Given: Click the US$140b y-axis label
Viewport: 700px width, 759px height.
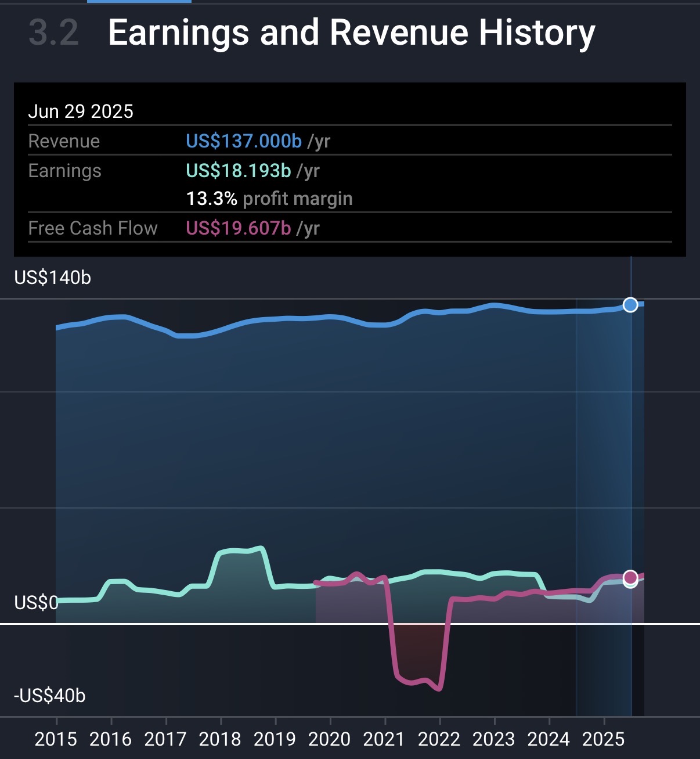Looking at the screenshot, I should point(53,278).
